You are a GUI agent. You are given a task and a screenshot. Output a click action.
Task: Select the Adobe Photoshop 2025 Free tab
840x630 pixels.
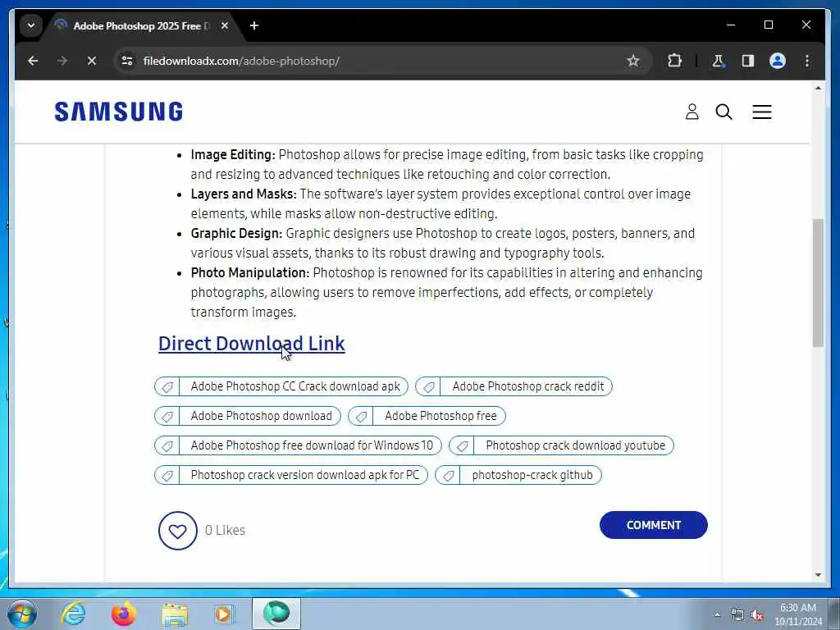[x=142, y=25]
